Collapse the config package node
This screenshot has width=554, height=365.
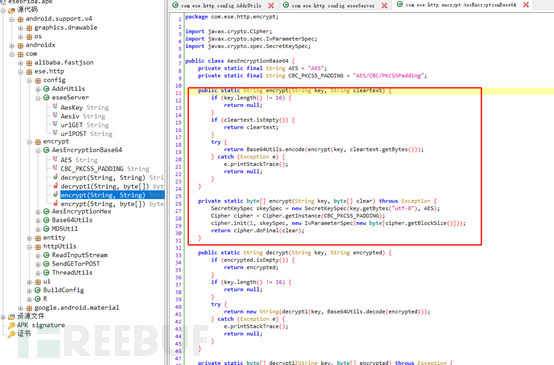tap(29, 81)
